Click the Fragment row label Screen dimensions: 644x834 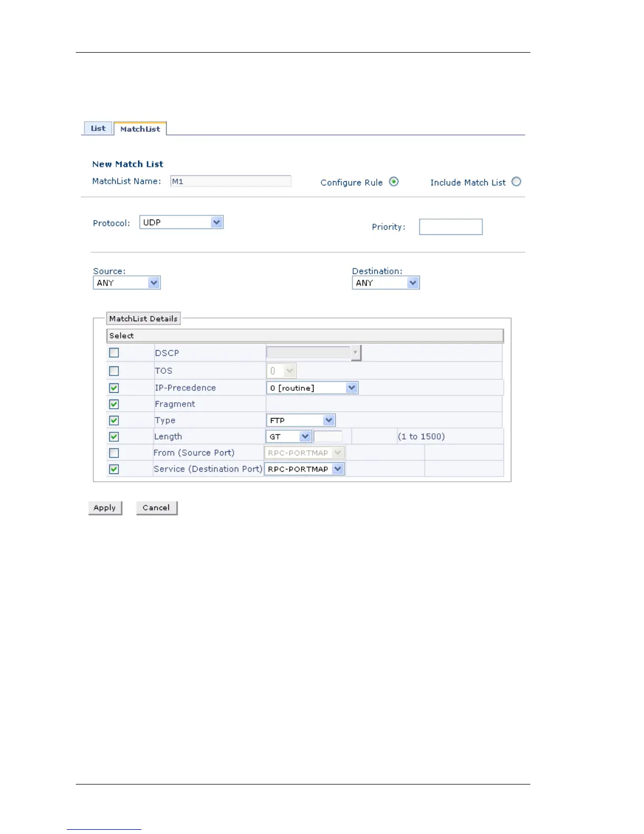click(x=175, y=404)
